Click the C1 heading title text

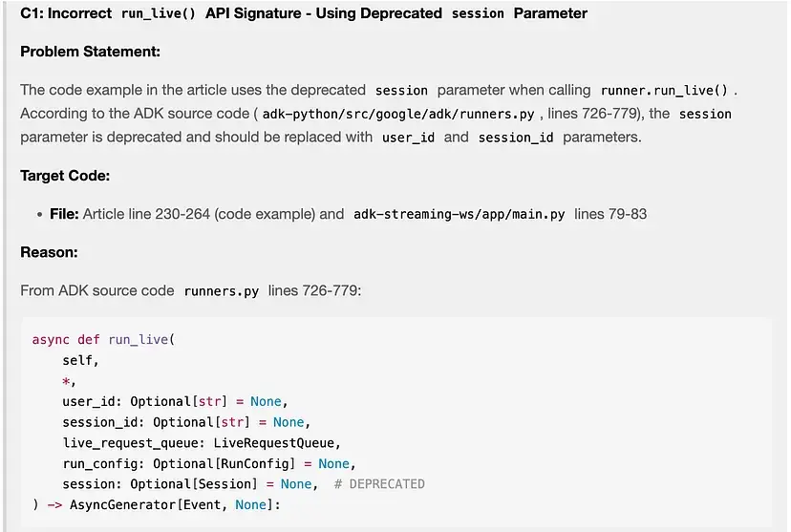click(304, 13)
